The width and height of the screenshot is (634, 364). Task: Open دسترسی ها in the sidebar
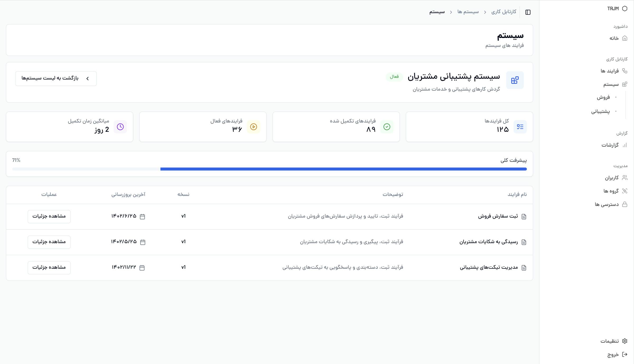coord(607,204)
